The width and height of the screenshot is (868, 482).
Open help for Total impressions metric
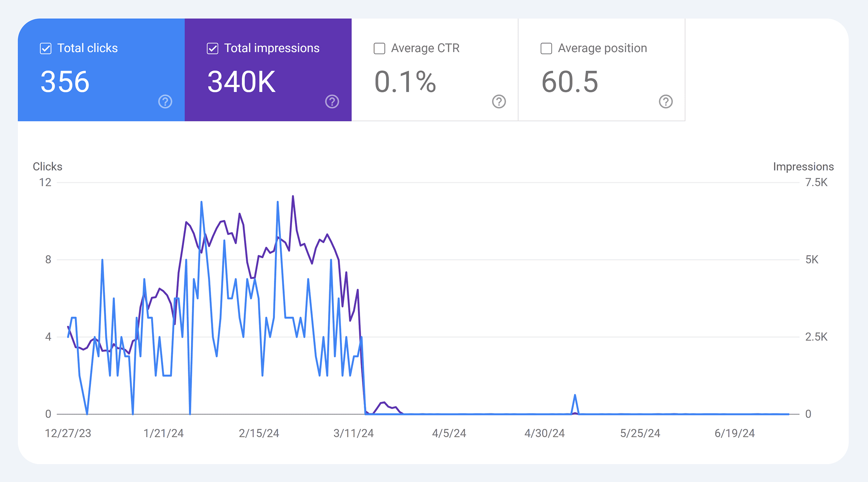click(332, 102)
